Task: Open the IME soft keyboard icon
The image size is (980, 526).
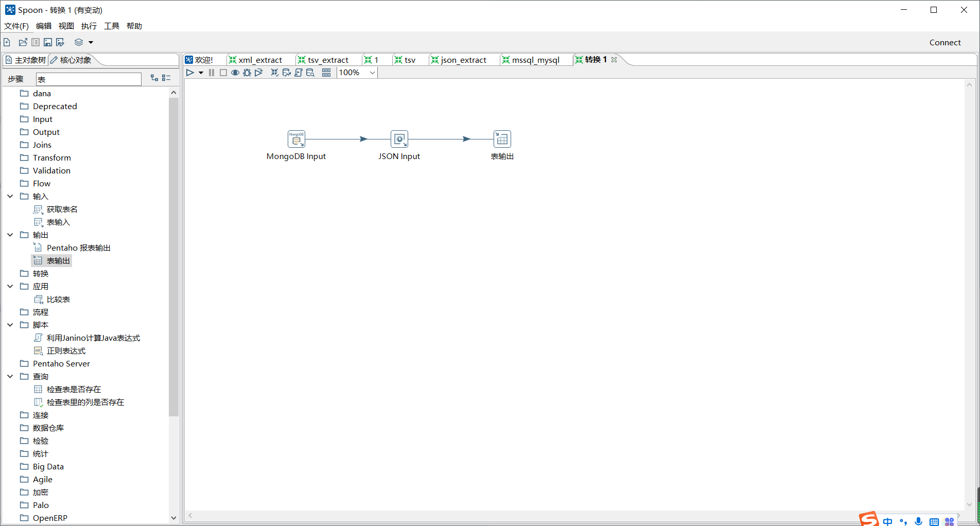Action: click(934, 521)
